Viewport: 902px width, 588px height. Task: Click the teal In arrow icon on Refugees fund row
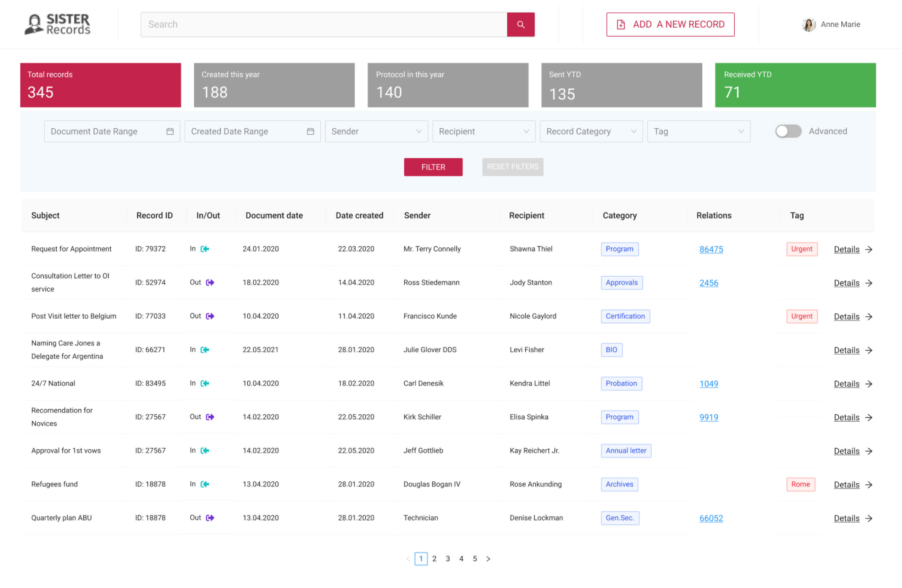click(204, 484)
